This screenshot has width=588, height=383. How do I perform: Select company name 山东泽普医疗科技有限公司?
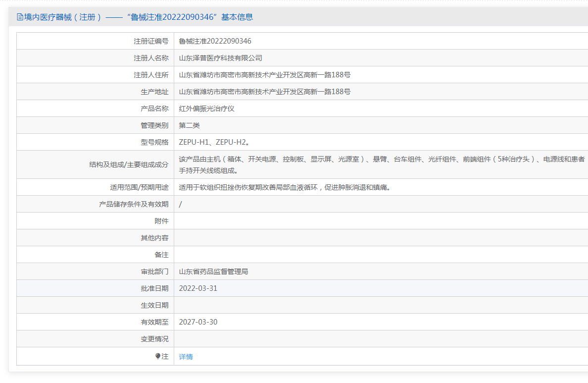pyautogui.click(x=221, y=58)
